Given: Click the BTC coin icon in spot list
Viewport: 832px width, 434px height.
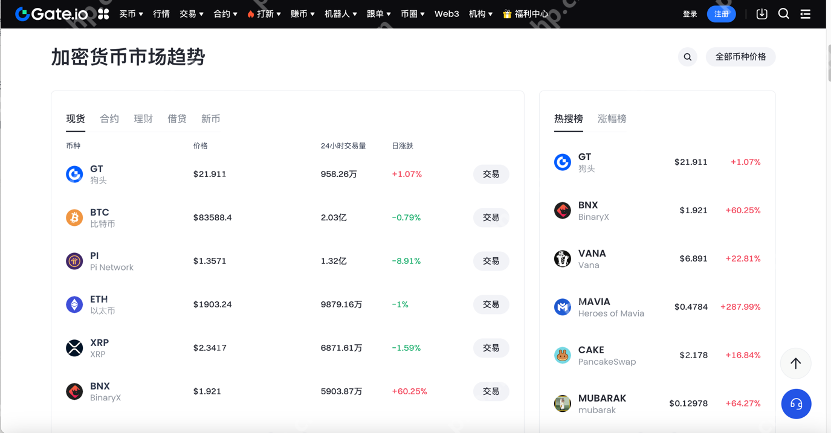Looking at the screenshot, I should point(74,218).
